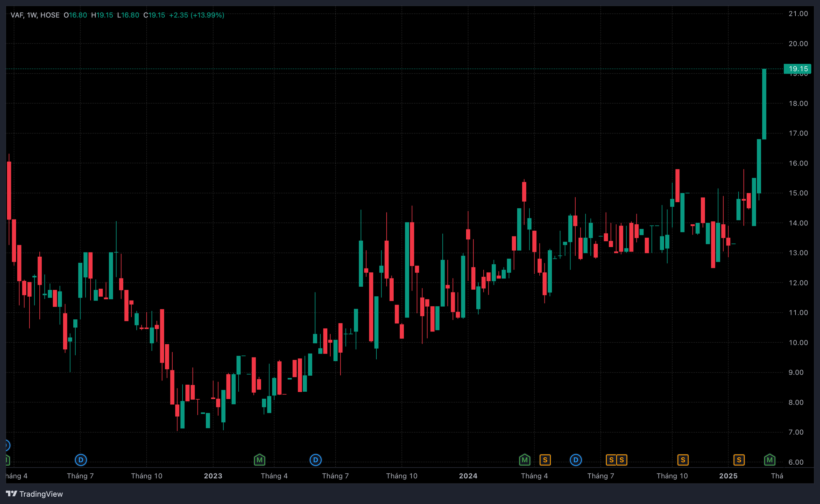Viewport: 820px width, 504px height.
Task: Click the left S marker of the adjacent pair
Action: 611,460
